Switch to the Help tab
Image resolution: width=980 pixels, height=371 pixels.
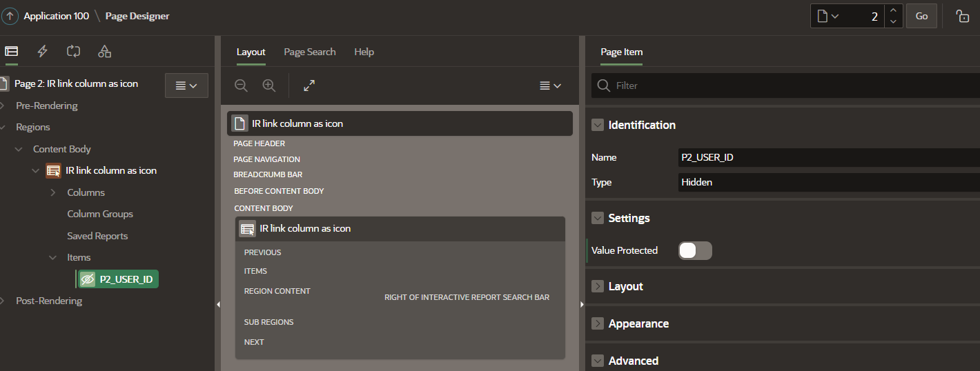click(364, 52)
